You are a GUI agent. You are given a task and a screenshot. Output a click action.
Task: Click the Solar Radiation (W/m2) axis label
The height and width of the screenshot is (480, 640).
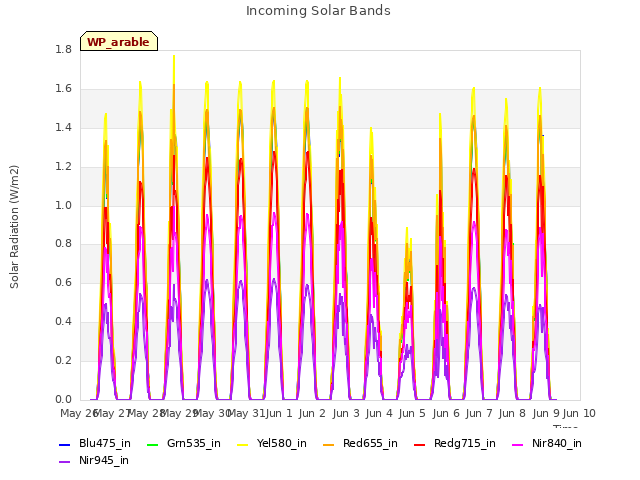click(14, 227)
